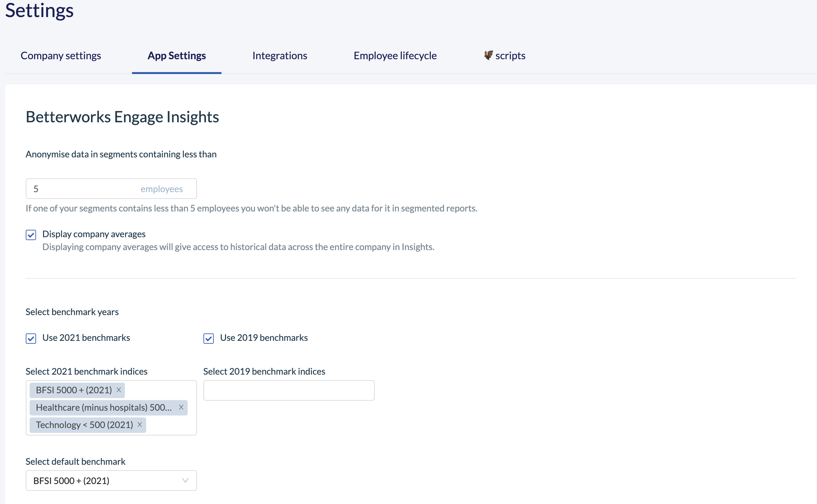This screenshot has height=504, width=817.
Task: Click the Technology < 500 (2021) tag text
Action: (x=84, y=425)
